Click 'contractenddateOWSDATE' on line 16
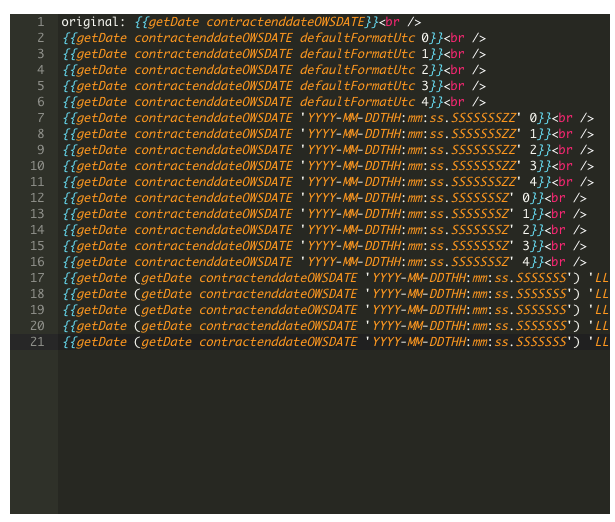This screenshot has height=522, width=615. [213, 262]
